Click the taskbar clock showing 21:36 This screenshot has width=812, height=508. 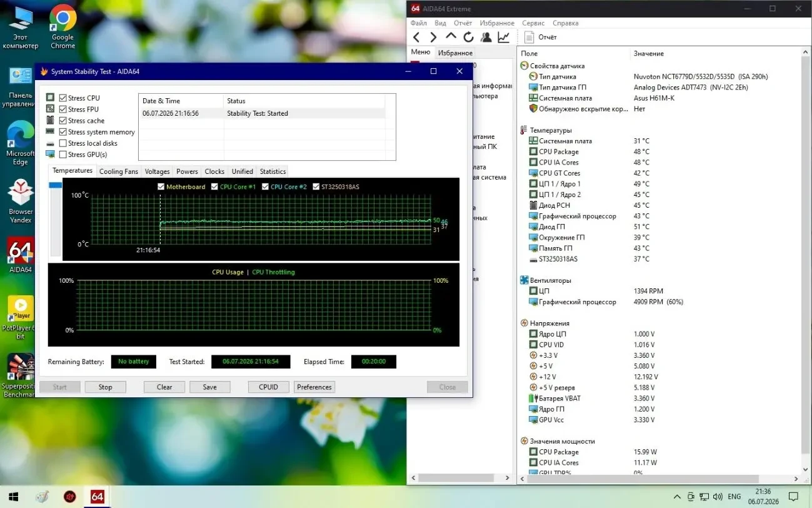point(763,497)
